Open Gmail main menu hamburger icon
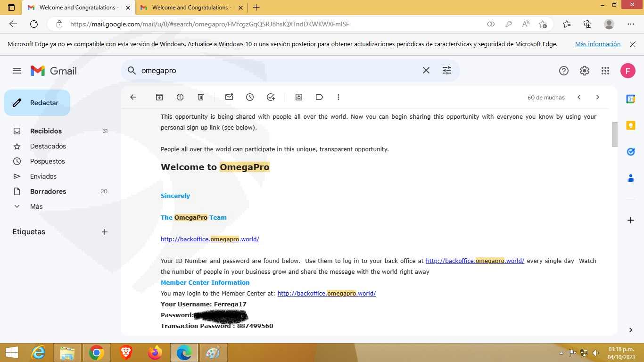The height and width of the screenshot is (362, 644). pyautogui.click(x=17, y=71)
